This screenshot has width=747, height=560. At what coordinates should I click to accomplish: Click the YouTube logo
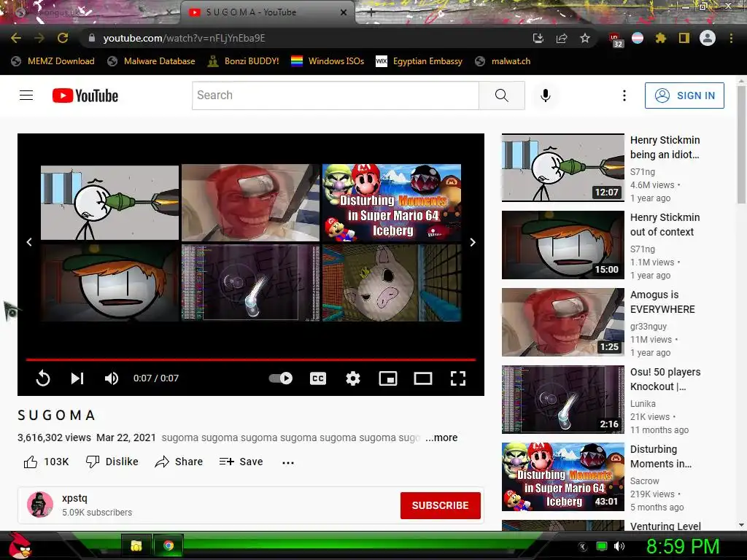(85, 96)
